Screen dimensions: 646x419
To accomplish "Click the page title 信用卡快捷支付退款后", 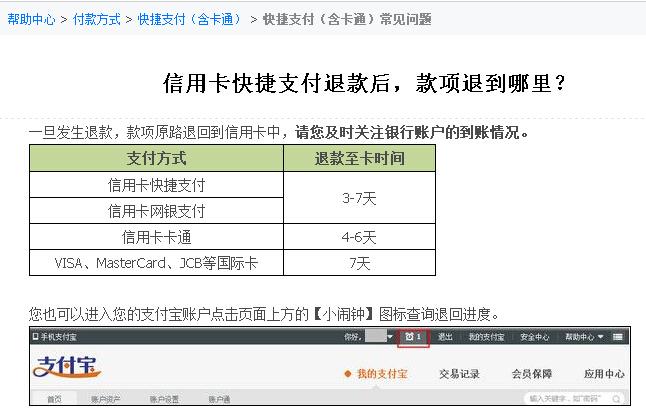I will pos(364,83).
